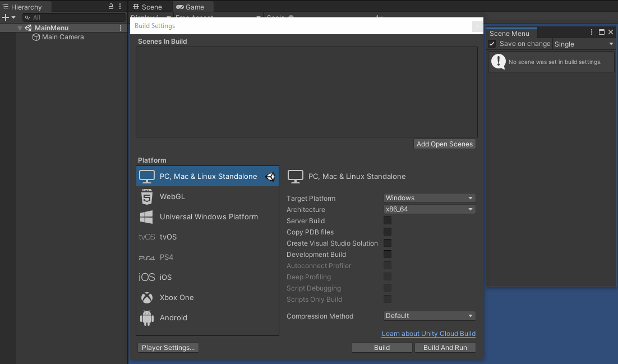Enable Server Build checkbox
Viewport: 618px width, 364px height.
pos(388,220)
